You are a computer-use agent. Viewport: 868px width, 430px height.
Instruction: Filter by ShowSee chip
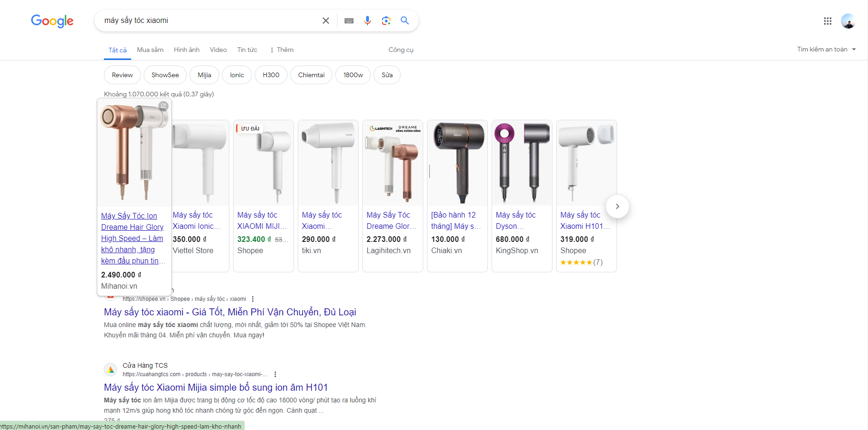[165, 75]
